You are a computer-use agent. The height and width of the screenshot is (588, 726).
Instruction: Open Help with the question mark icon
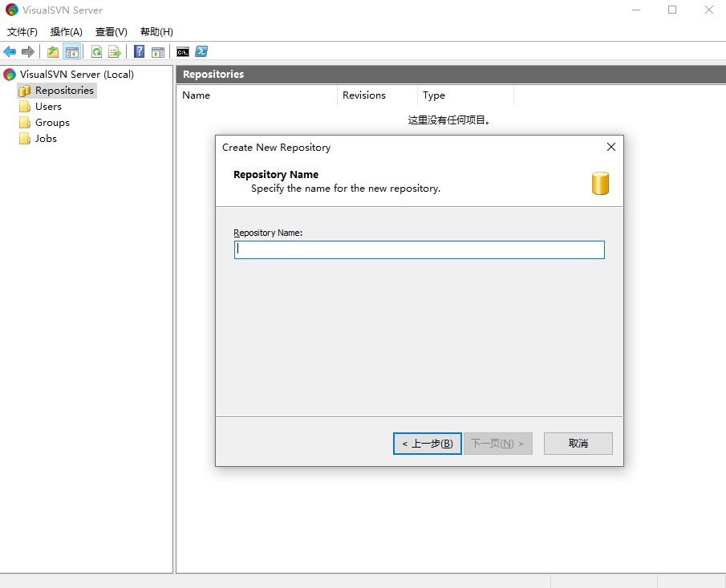140,51
